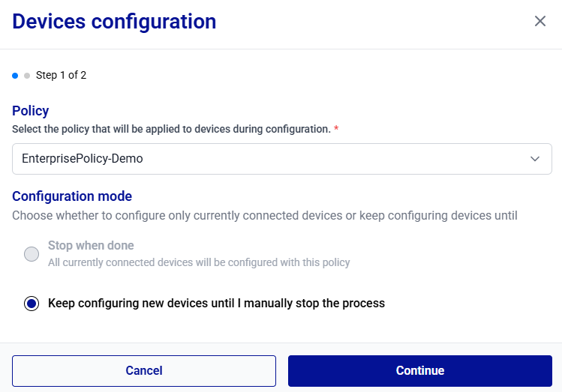Click the empty area of the Policy combo box
The width and height of the screenshot is (562, 392).
click(x=338, y=159)
